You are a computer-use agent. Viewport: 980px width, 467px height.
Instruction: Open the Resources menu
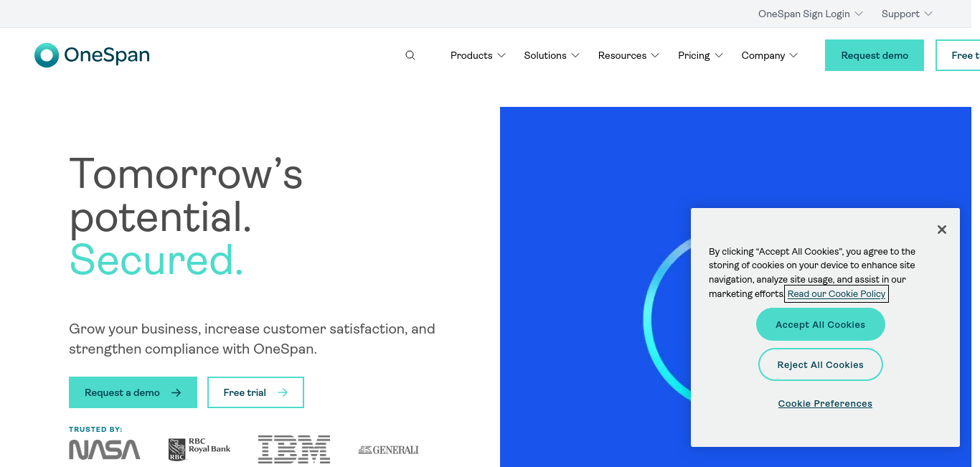pyautogui.click(x=628, y=55)
